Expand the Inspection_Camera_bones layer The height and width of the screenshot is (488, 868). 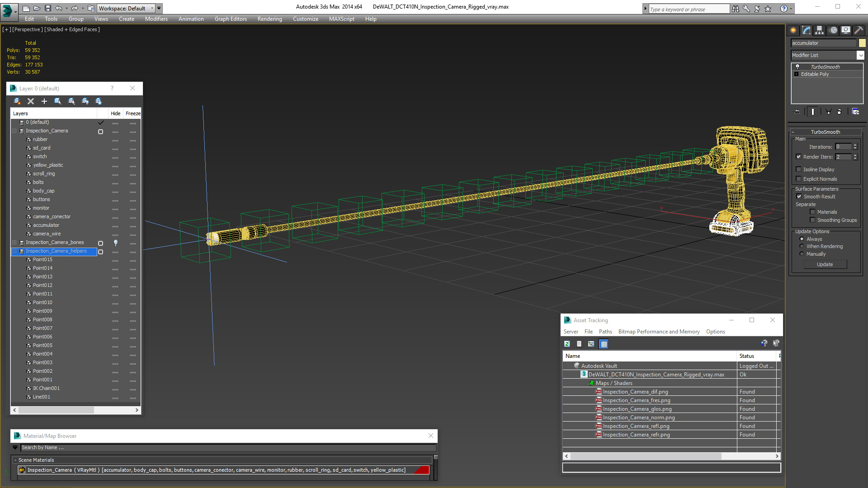(14, 243)
